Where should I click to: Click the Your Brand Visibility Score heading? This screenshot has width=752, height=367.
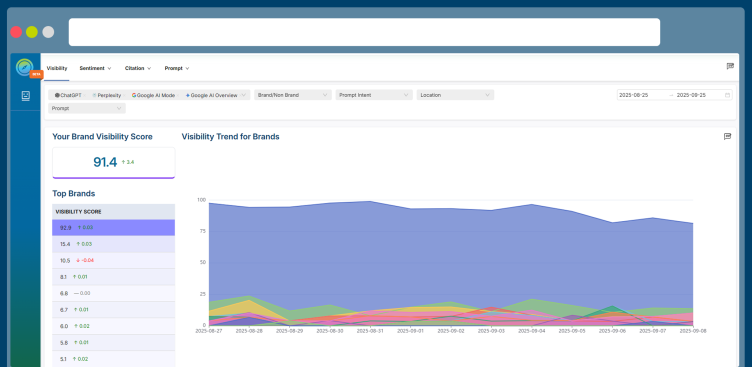point(102,137)
